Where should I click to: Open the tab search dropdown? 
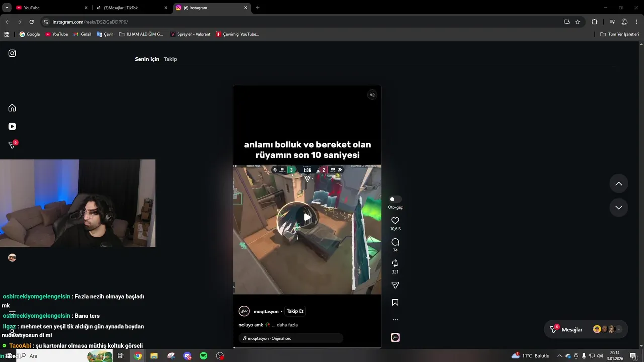point(7,8)
